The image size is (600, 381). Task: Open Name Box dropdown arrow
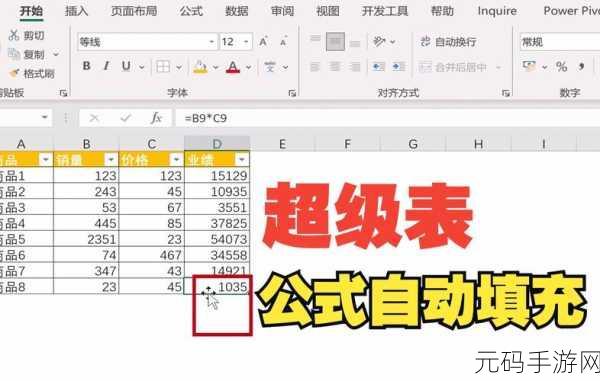click(x=45, y=117)
